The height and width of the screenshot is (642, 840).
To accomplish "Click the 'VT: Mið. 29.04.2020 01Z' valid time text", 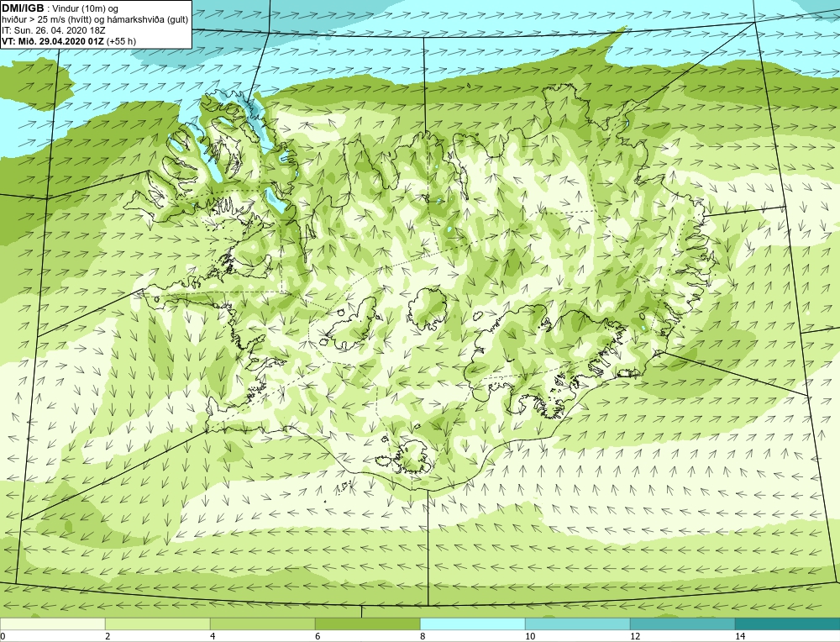I will click(x=53, y=41).
